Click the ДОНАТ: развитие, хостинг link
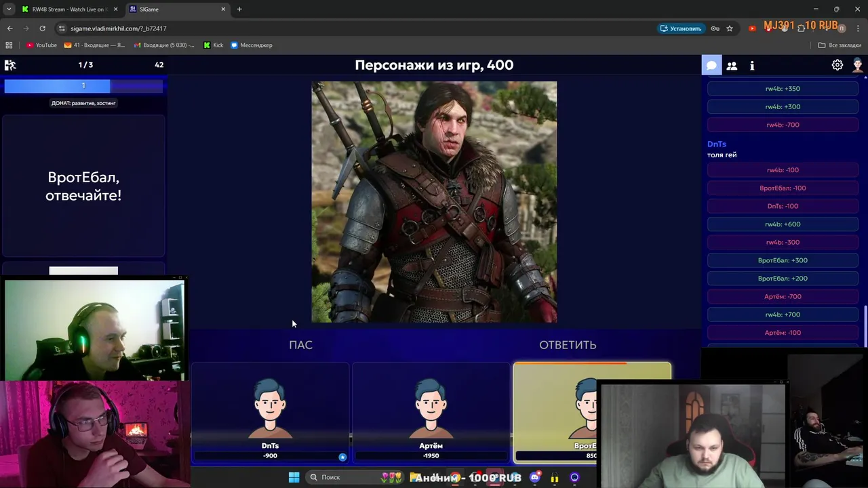The image size is (868, 488). point(83,103)
